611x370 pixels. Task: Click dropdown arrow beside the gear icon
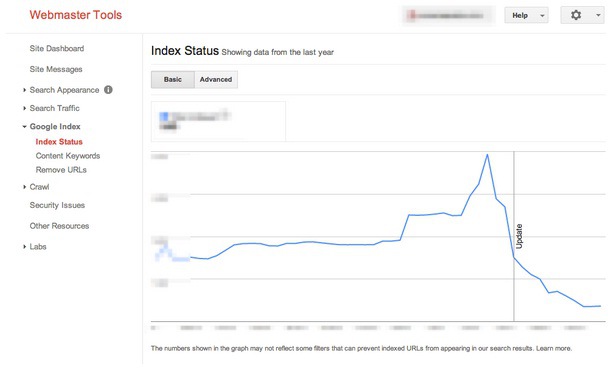pyautogui.click(x=598, y=15)
